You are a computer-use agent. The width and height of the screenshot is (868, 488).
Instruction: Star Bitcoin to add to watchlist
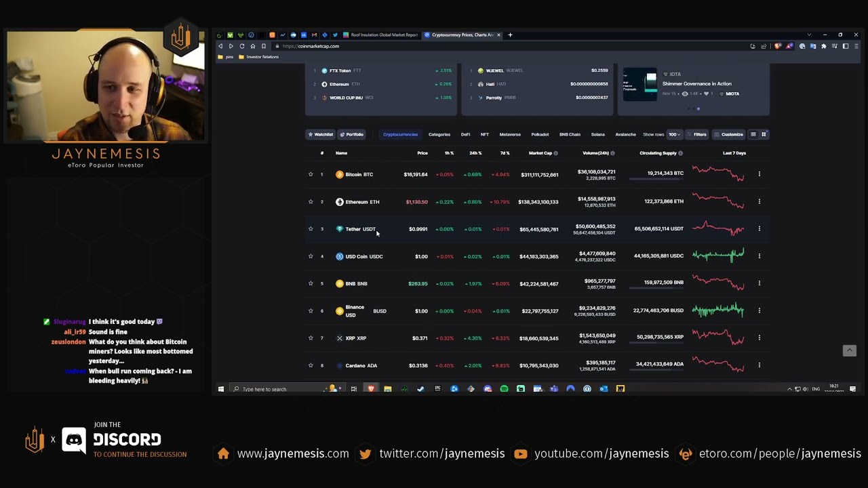coord(311,174)
